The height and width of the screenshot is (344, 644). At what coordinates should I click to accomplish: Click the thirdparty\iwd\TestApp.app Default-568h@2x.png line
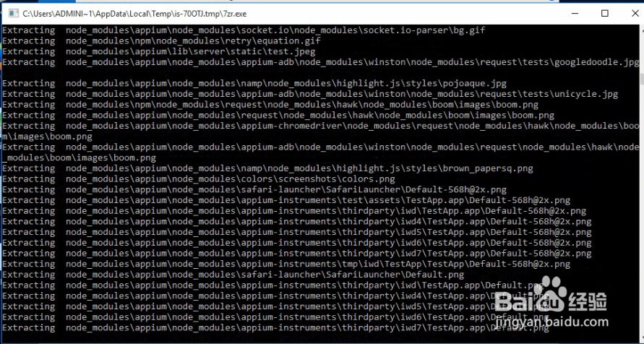click(294, 211)
